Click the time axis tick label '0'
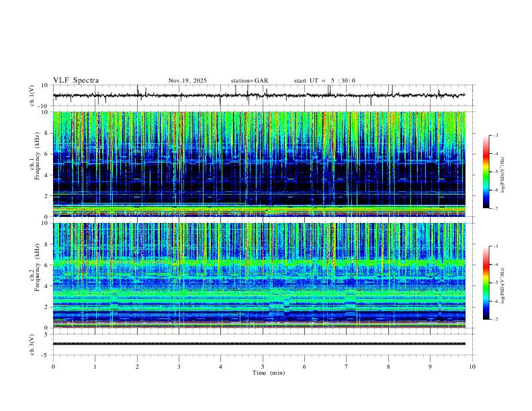The height and width of the screenshot is (411, 532). (x=53, y=367)
